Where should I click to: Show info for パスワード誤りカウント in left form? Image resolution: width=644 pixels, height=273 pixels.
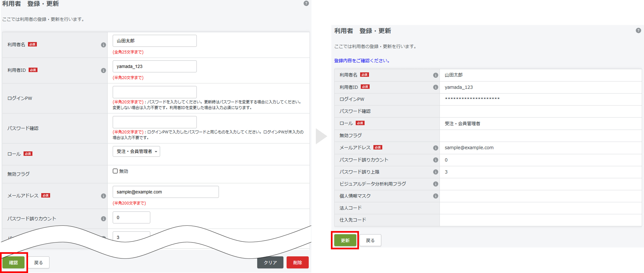[x=103, y=219]
